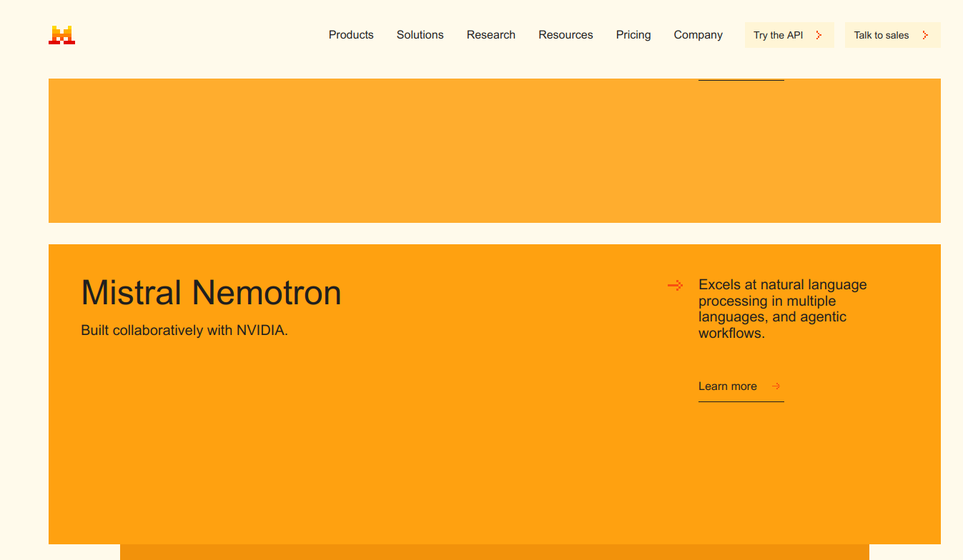Open the Research menu
This screenshot has height=560, width=963.
pyautogui.click(x=491, y=35)
